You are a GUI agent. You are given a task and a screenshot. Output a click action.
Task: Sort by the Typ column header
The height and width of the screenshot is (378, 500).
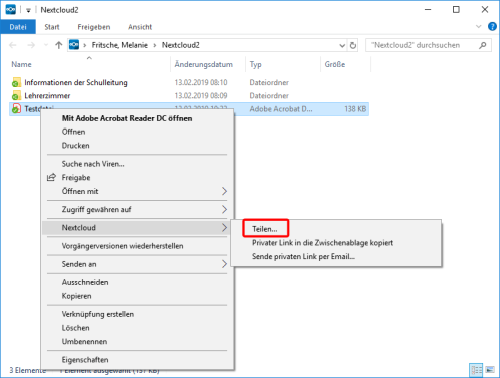pyautogui.click(x=256, y=65)
